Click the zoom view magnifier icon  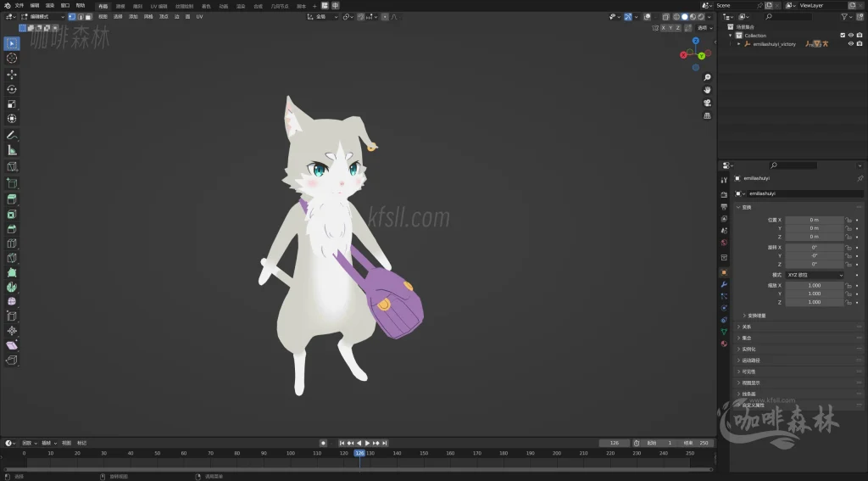click(x=707, y=77)
